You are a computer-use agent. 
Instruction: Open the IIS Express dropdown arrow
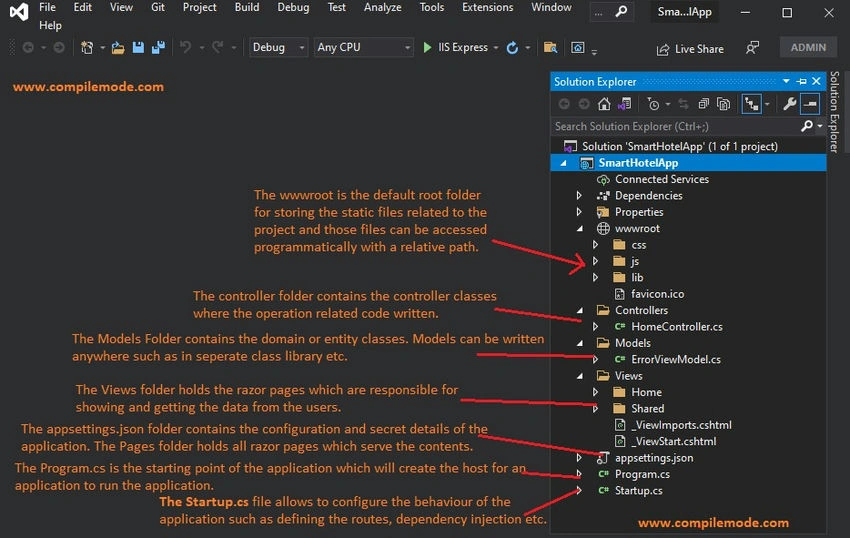point(496,48)
